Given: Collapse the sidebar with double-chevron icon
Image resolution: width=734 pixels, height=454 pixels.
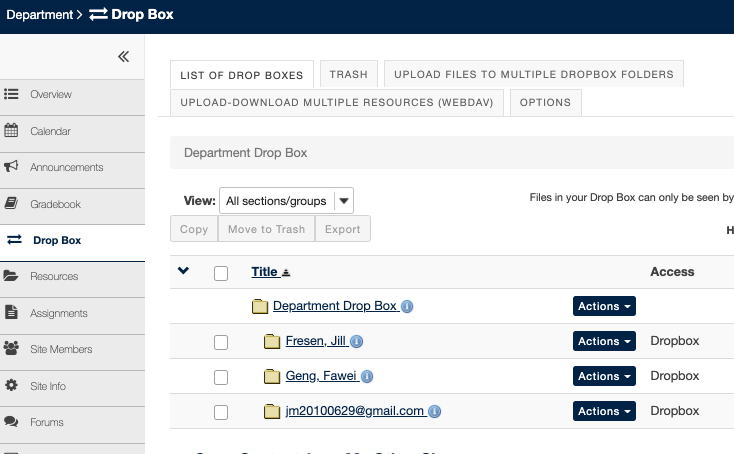Looking at the screenshot, I should click(x=123, y=57).
